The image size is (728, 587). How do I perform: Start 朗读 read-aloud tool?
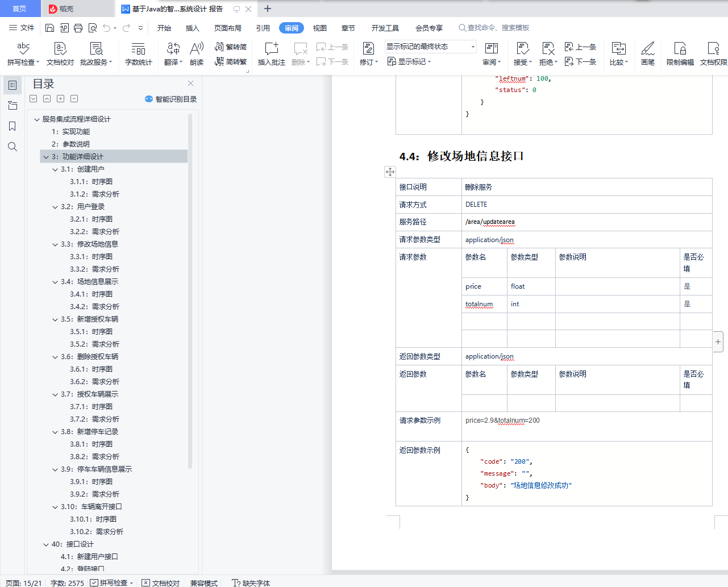click(197, 54)
